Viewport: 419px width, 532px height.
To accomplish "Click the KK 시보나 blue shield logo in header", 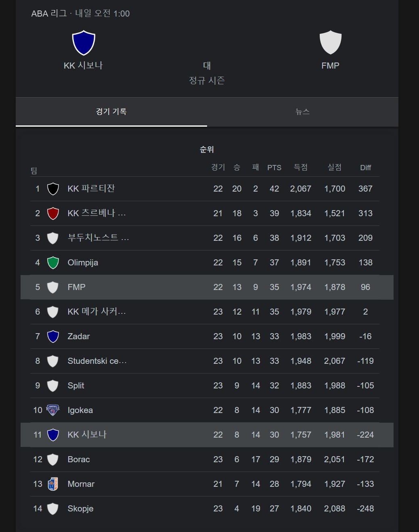I will click(x=84, y=43).
